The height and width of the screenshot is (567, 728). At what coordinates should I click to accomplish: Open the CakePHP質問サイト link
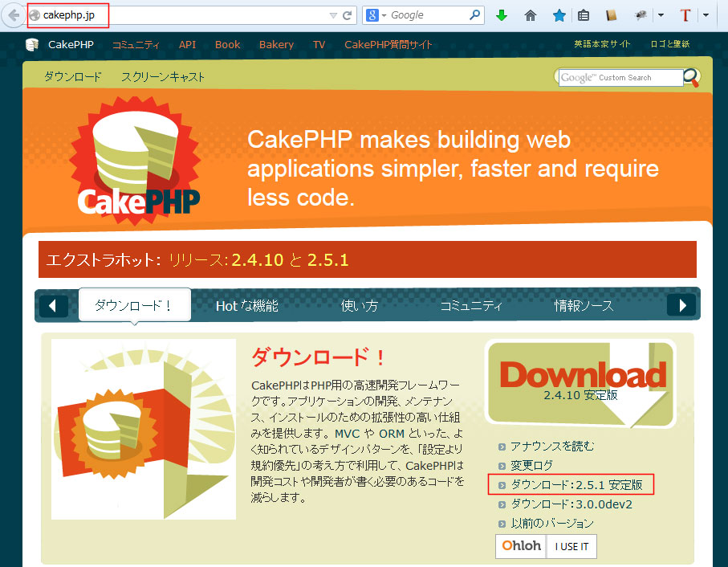click(388, 45)
